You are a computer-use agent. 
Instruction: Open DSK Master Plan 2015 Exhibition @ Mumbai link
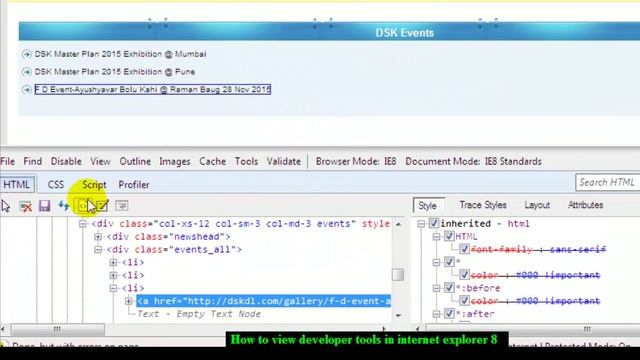click(120, 54)
